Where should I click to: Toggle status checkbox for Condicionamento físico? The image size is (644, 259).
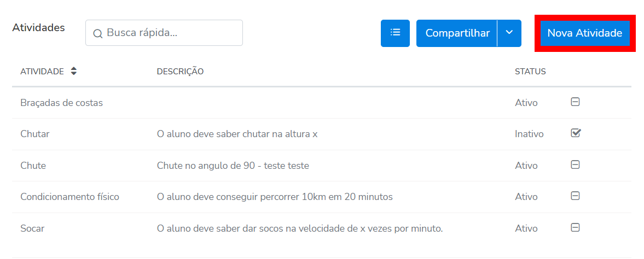pyautogui.click(x=575, y=196)
